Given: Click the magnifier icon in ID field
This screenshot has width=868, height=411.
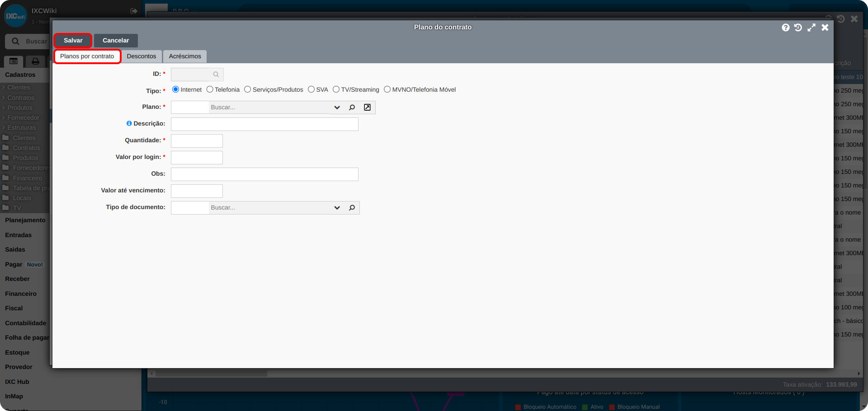Looking at the screenshot, I should (216, 75).
